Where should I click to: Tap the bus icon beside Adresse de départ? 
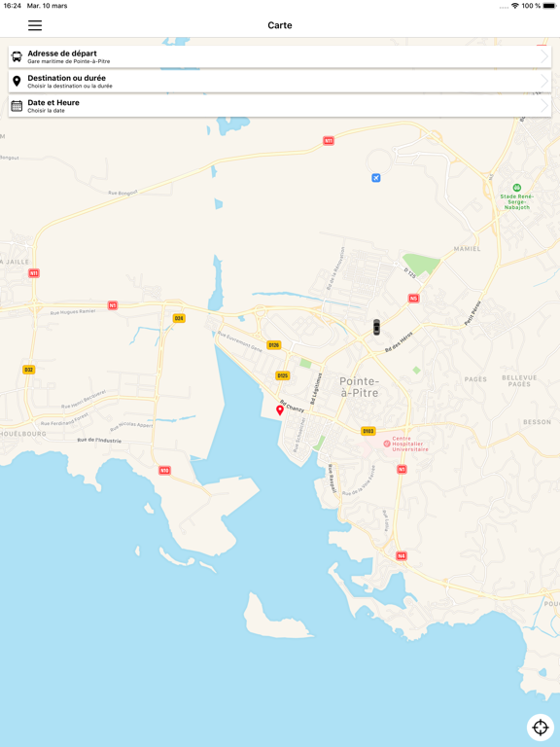pyautogui.click(x=17, y=56)
